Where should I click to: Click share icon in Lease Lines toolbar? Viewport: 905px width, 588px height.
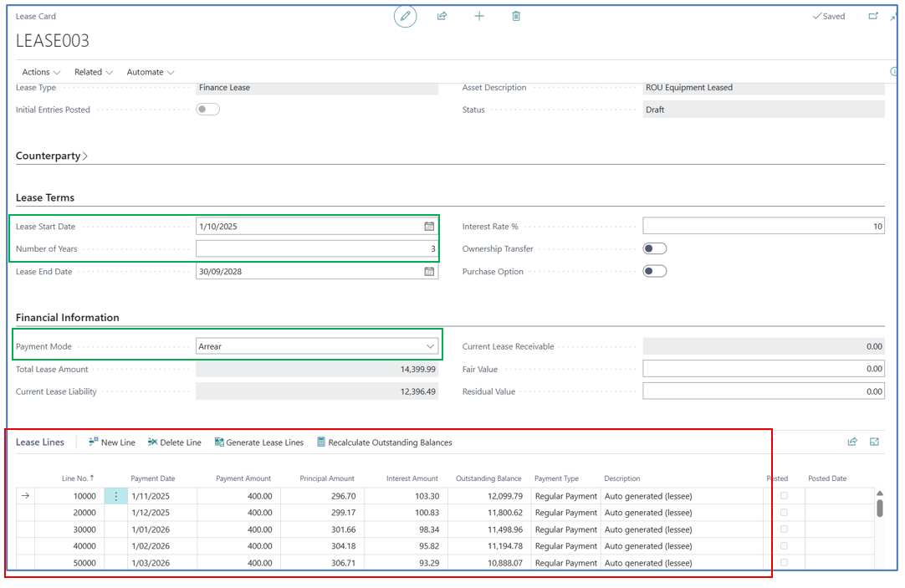click(851, 442)
